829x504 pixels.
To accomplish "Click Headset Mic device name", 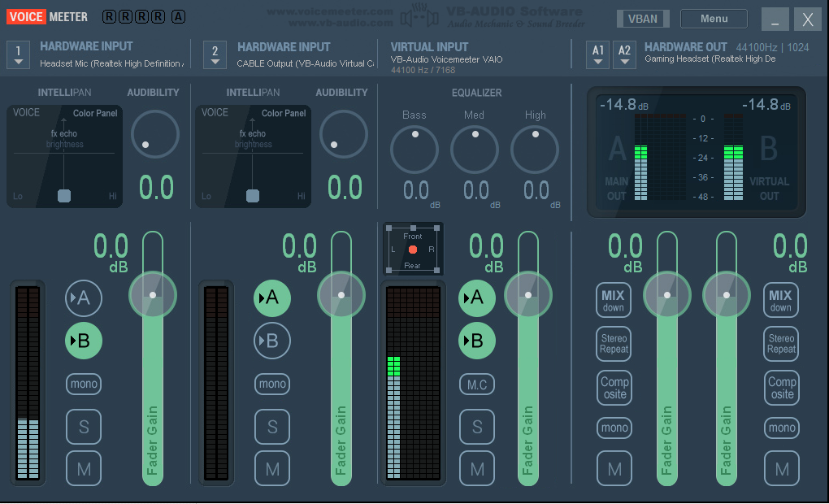I will click(111, 63).
